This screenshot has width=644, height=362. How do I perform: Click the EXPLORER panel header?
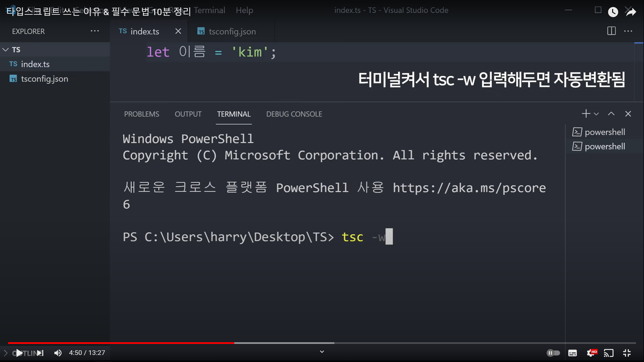click(x=28, y=31)
